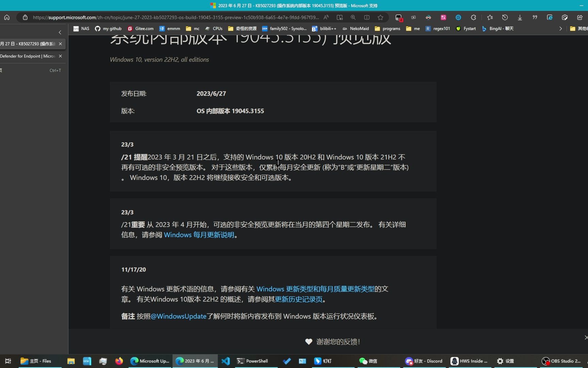
Task: Open the BingAI - 聊天 bookmark
Action: pos(497,29)
